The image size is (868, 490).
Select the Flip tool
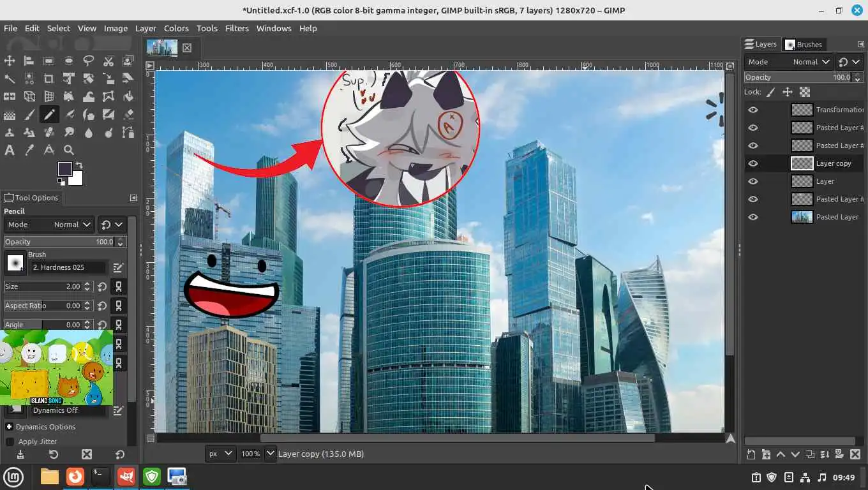click(x=10, y=97)
